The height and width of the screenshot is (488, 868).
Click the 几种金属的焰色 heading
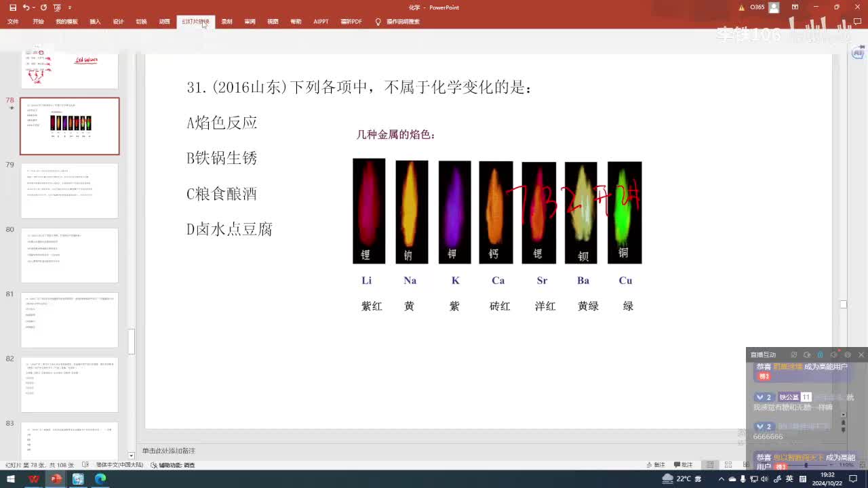click(x=395, y=134)
